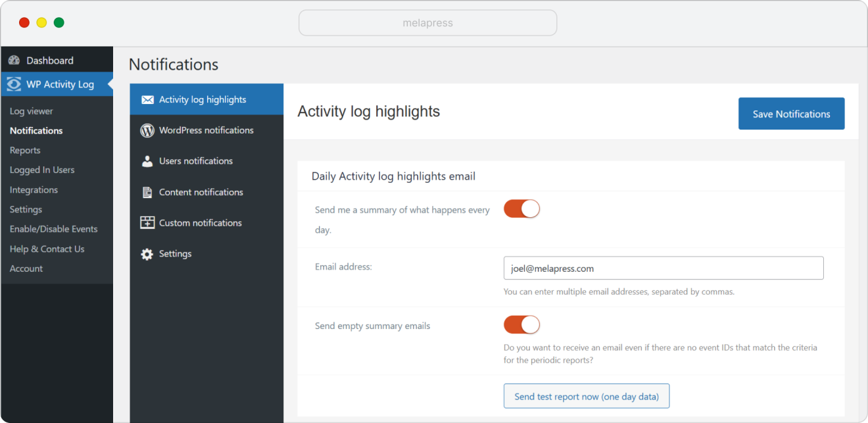Click the Notifications page heading
The height and width of the screenshot is (423, 868).
tap(174, 64)
